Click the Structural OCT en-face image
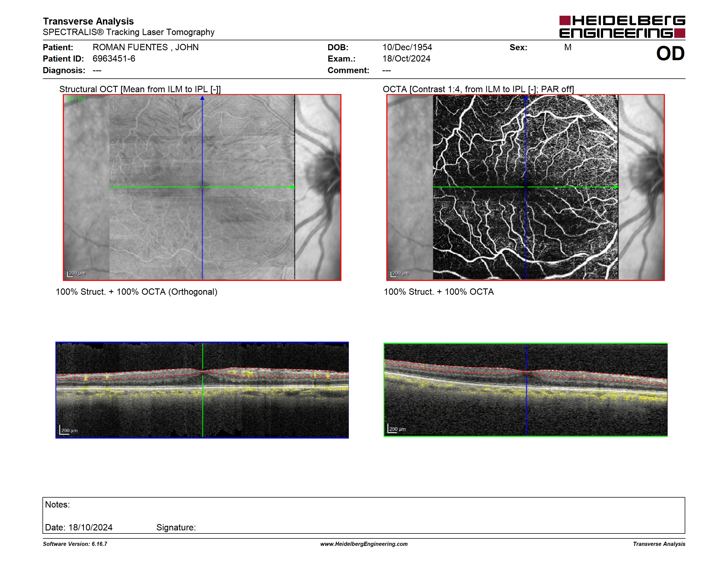The image size is (728, 563). (x=202, y=187)
